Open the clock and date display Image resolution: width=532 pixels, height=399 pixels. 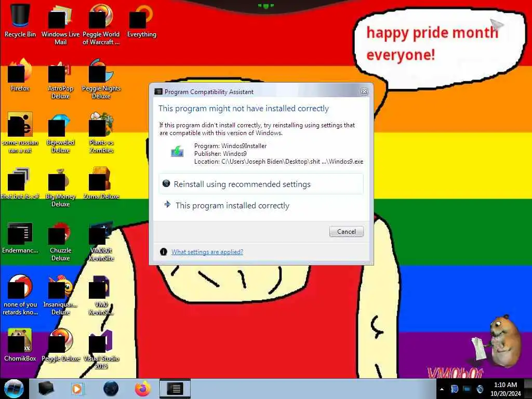pos(506,389)
